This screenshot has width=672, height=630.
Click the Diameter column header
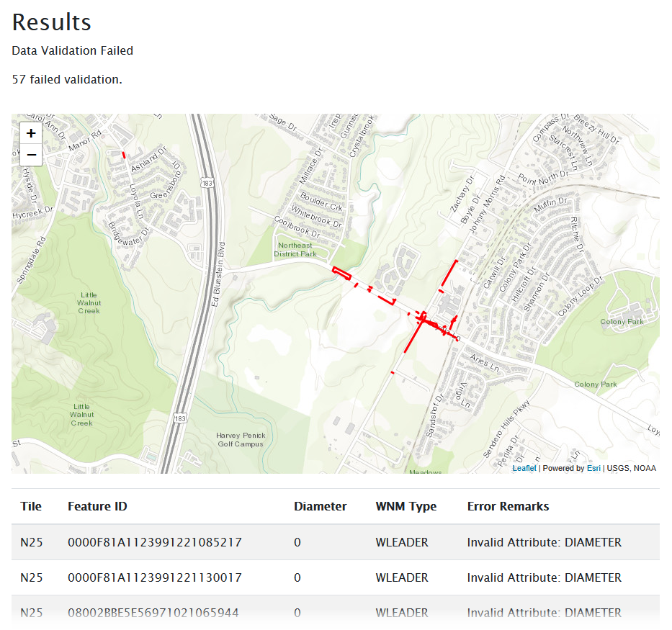tap(320, 506)
